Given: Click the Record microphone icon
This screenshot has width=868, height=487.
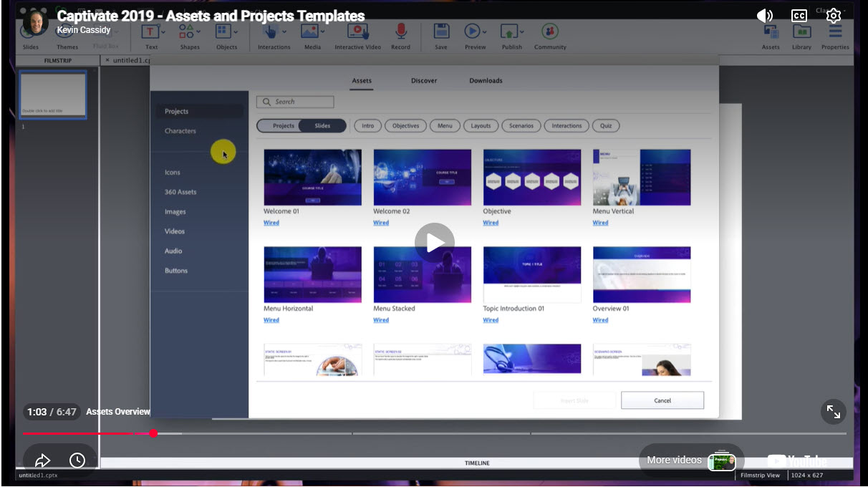Looking at the screenshot, I should 400,32.
